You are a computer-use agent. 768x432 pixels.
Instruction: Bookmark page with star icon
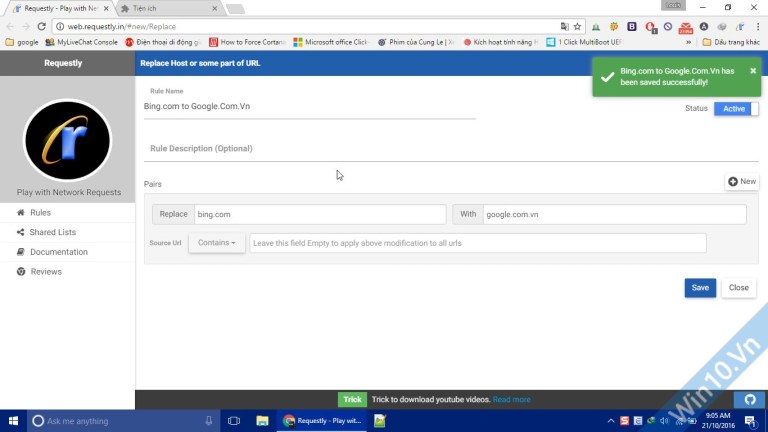(x=577, y=26)
